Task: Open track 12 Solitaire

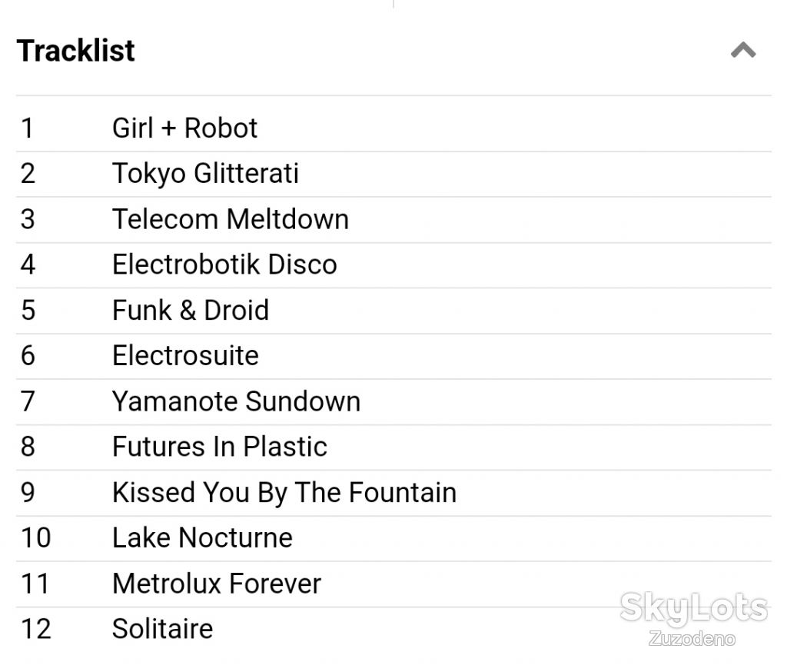Action: click(393, 629)
